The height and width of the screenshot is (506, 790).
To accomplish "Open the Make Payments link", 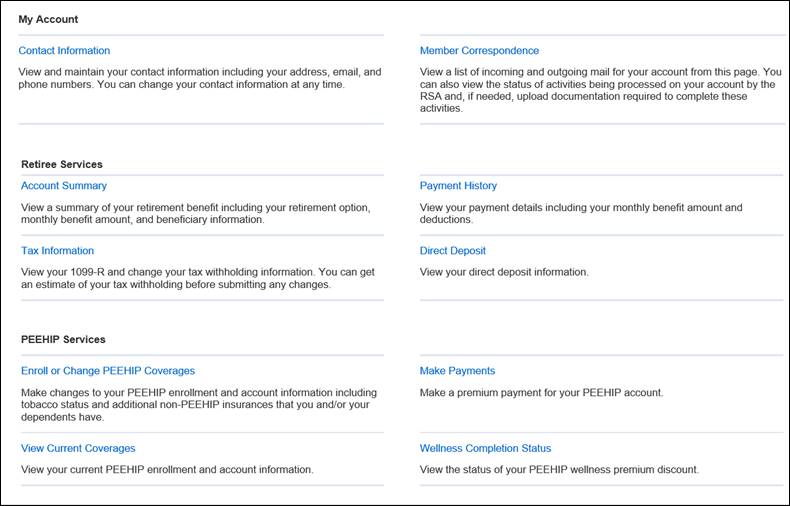I will [x=457, y=370].
